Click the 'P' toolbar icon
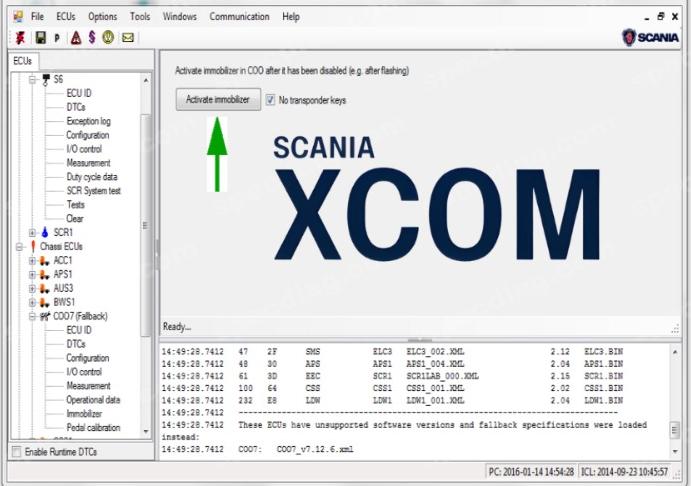 coord(57,37)
